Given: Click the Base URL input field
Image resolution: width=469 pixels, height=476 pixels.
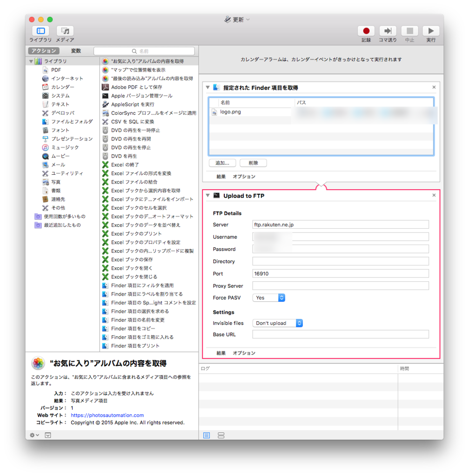Looking at the screenshot, I should tap(341, 335).
